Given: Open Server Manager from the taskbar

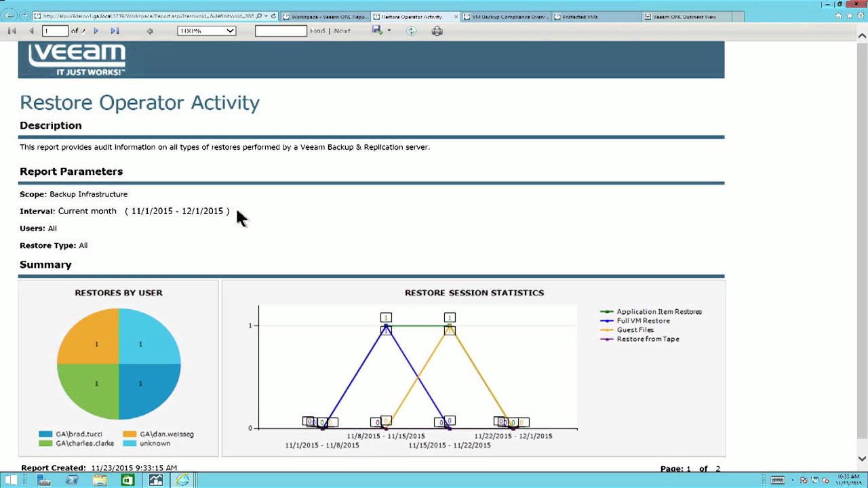Looking at the screenshot, I should pyautogui.click(x=44, y=480).
